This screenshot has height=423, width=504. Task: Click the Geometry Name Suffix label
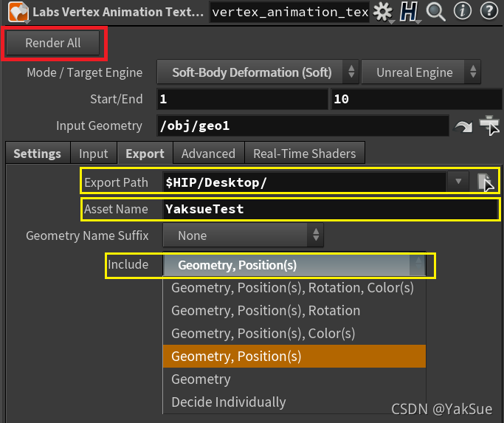(87, 235)
